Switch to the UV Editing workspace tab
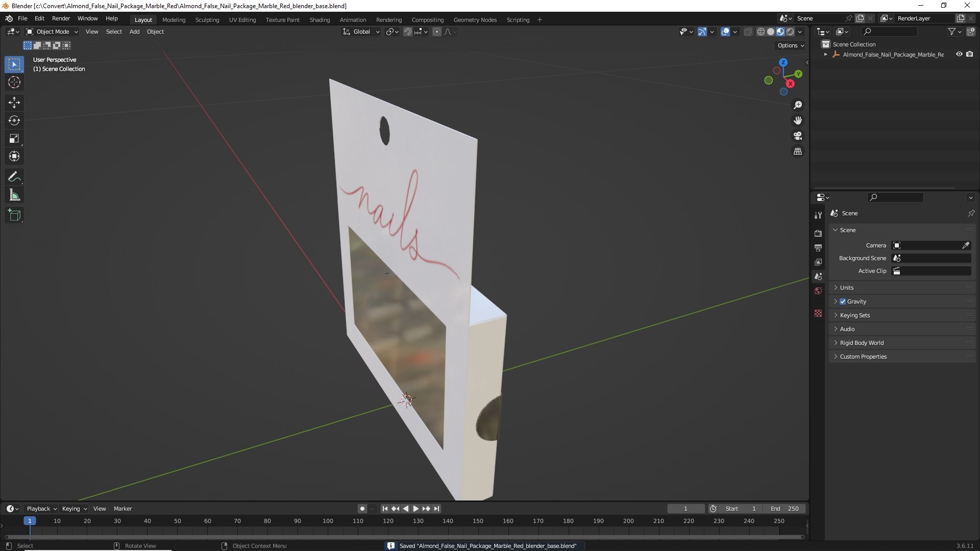 [x=242, y=20]
